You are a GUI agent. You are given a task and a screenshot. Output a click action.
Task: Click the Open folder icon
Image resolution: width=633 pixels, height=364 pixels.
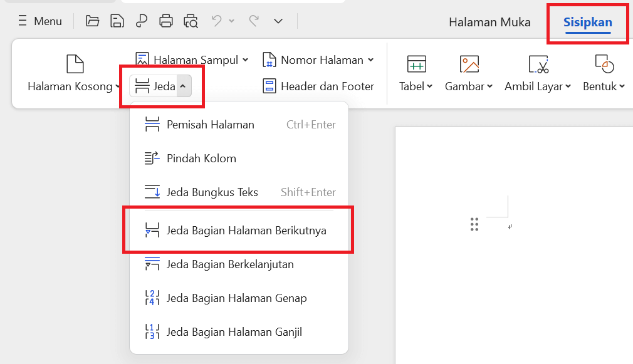tap(93, 21)
